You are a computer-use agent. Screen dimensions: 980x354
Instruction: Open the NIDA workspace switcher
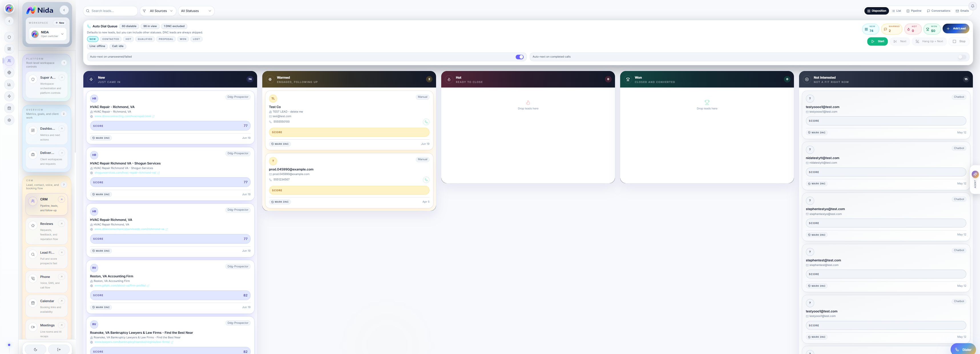[48, 34]
